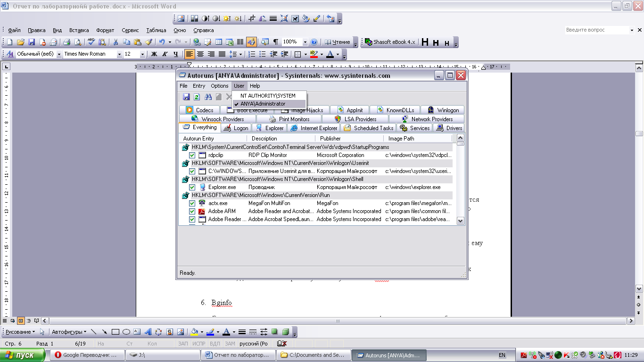The width and height of the screenshot is (644, 362).
Task: Uncheck the C:\WINDOWS Userinit entry checkbox
Action: 192,171
